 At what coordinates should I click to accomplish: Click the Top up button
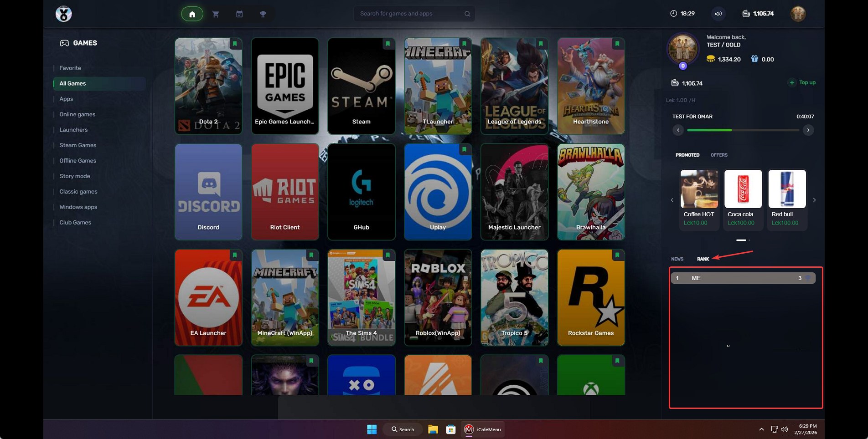pos(802,82)
